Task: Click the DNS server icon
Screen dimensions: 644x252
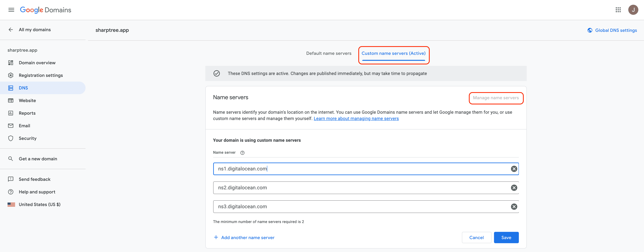Action: point(11,88)
